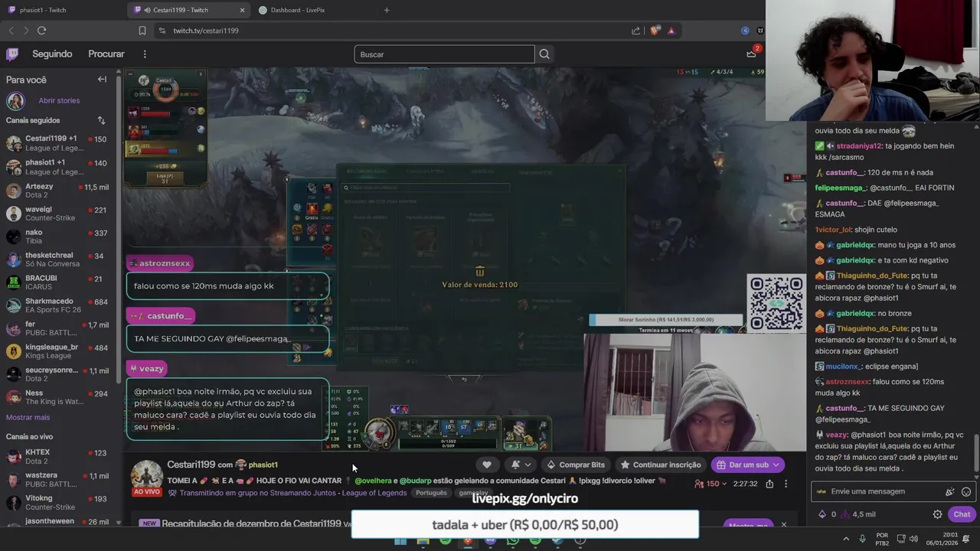Share the stream using the share icon

[769, 484]
